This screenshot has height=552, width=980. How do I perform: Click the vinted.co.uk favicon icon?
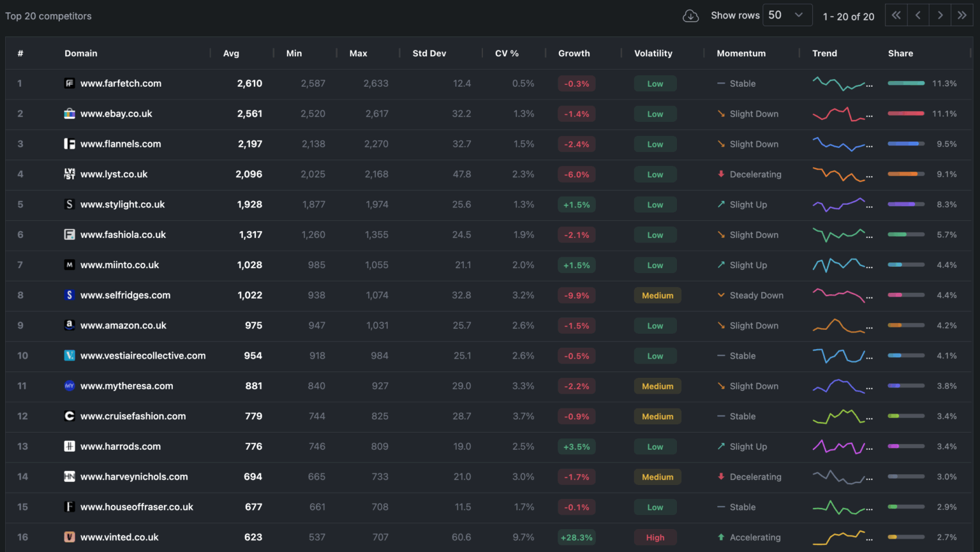click(x=70, y=537)
